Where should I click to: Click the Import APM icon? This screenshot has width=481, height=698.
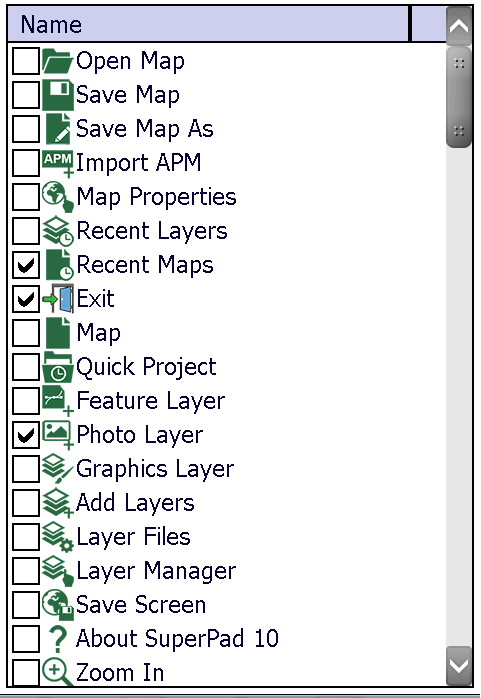click(57, 164)
